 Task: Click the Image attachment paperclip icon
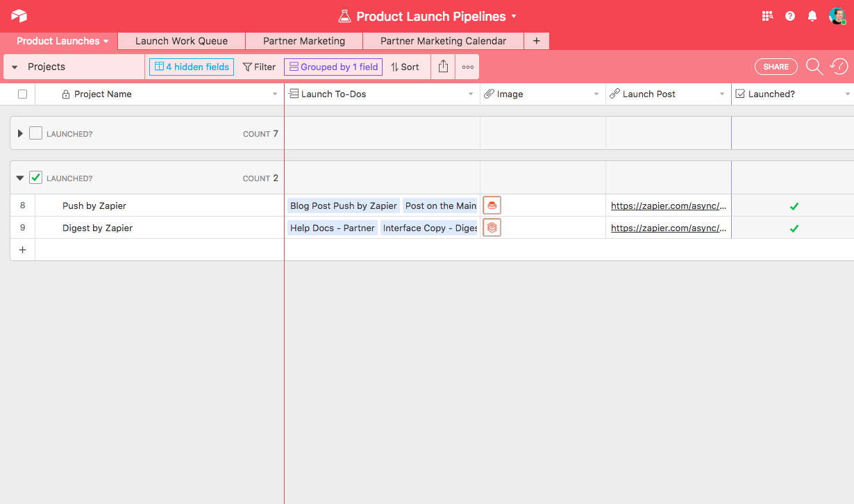[489, 94]
